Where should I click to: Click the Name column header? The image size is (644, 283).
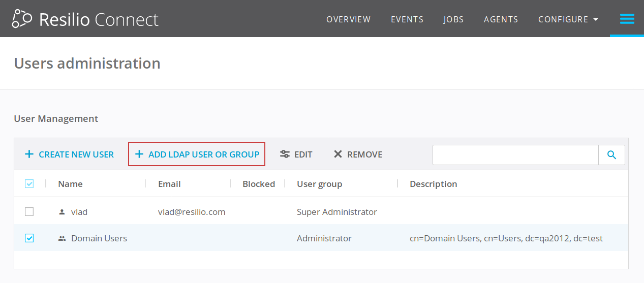(70, 184)
